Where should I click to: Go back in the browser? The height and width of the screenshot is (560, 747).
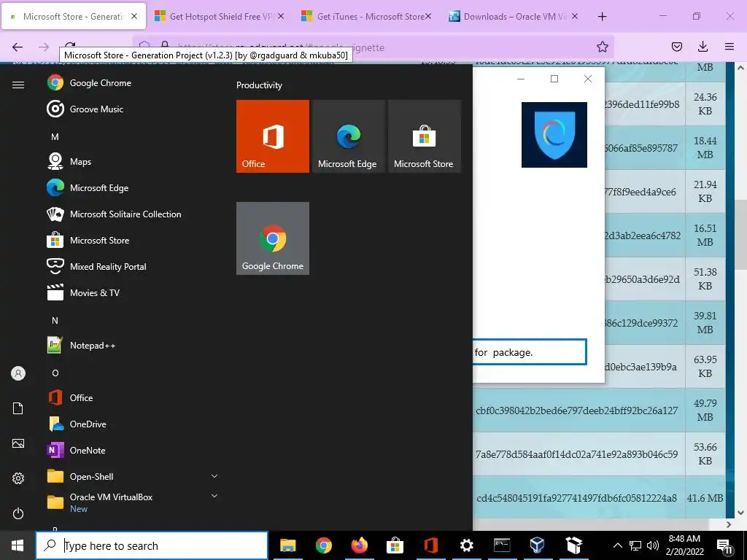18,47
